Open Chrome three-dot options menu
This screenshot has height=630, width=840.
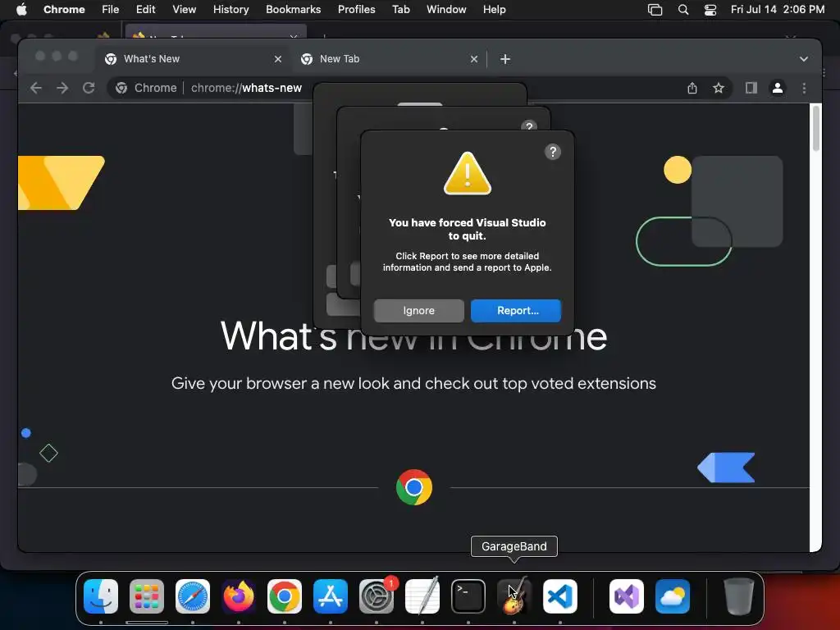point(804,88)
